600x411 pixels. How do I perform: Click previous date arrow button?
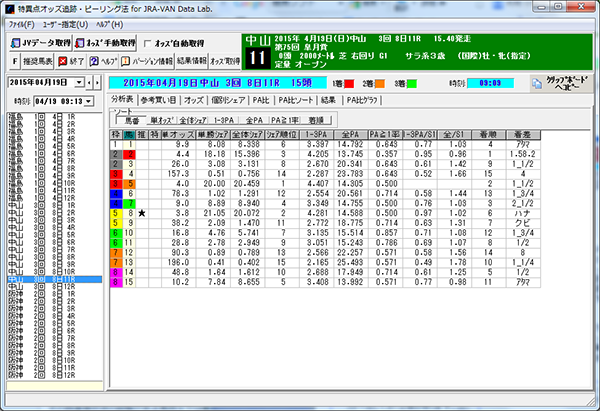click(x=89, y=82)
